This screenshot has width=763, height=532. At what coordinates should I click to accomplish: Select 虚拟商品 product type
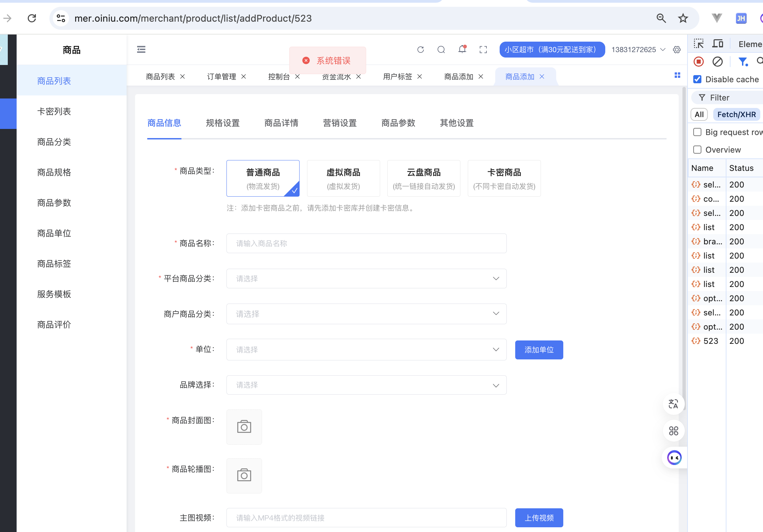(x=343, y=178)
